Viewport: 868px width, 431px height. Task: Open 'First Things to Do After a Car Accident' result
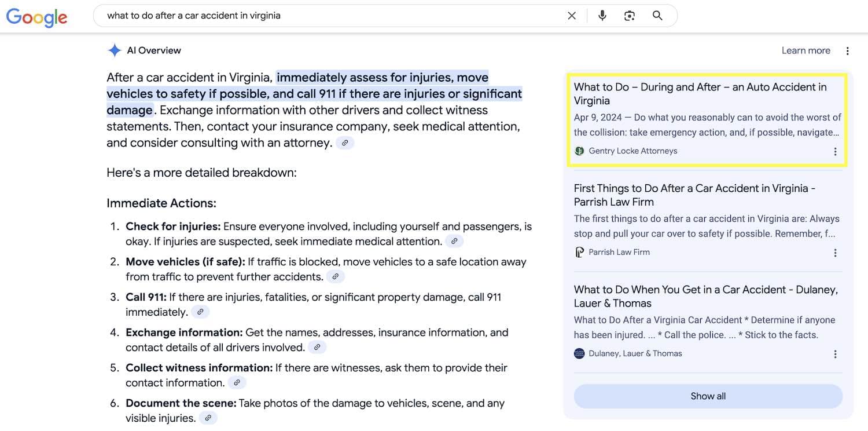pyautogui.click(x=694, y=195)
